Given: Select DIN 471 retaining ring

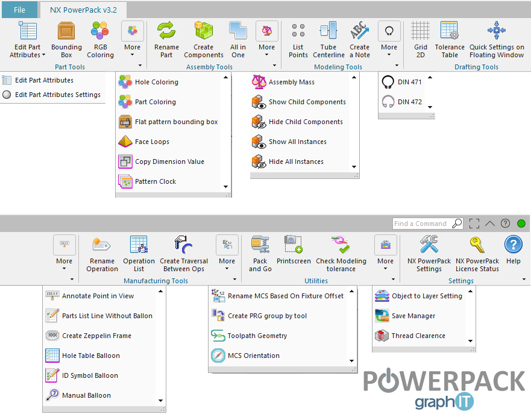Looking at the screenshot, I should pyautogui.click(x=401, y=82).
